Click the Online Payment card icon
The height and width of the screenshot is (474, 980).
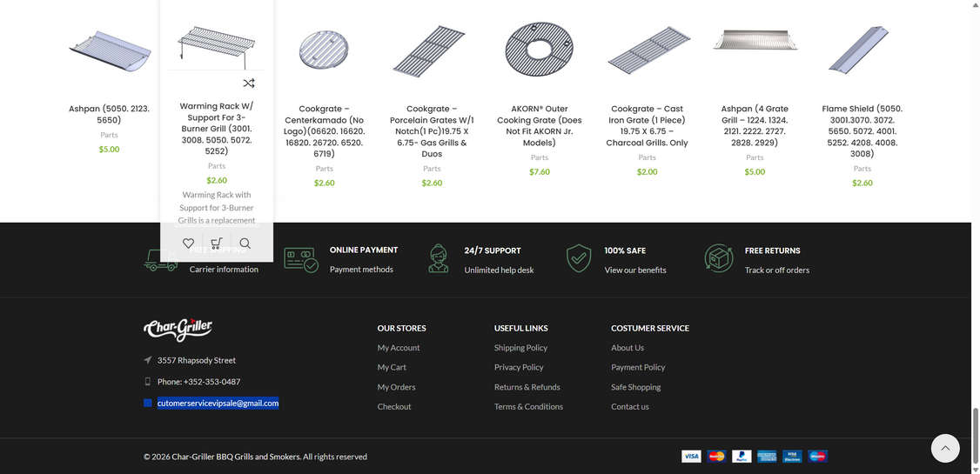[301, 259]
